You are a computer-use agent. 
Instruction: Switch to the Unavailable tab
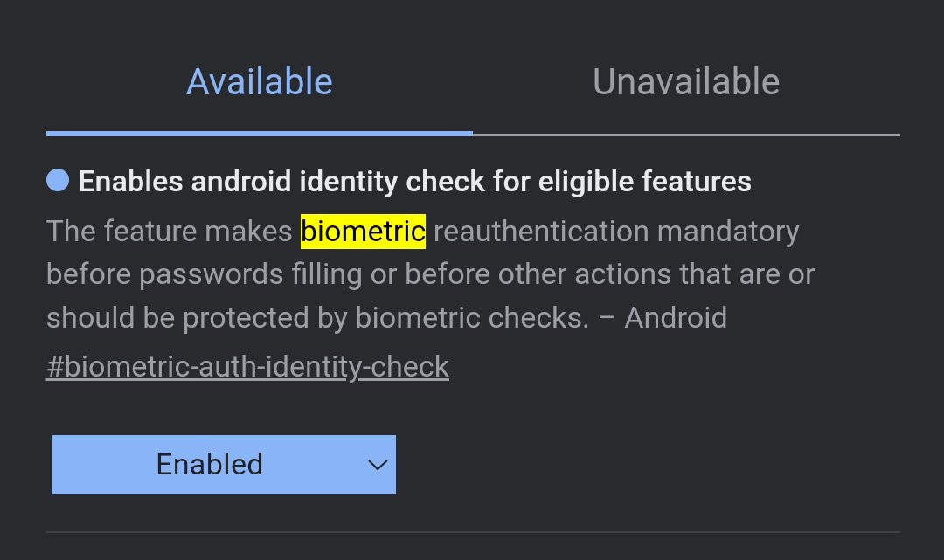[x=686, y=82]
